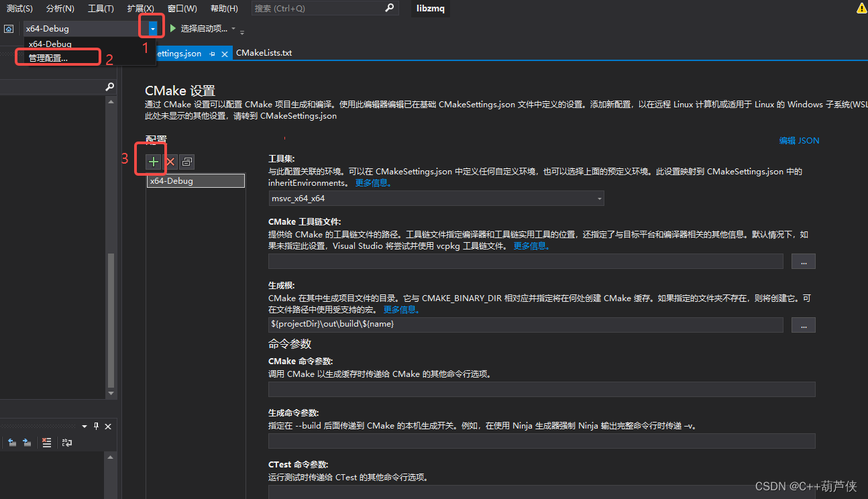Pin the bottom-left panel
Image resolution: width=868 pixels, height=499 pixels.
(96, 426)
